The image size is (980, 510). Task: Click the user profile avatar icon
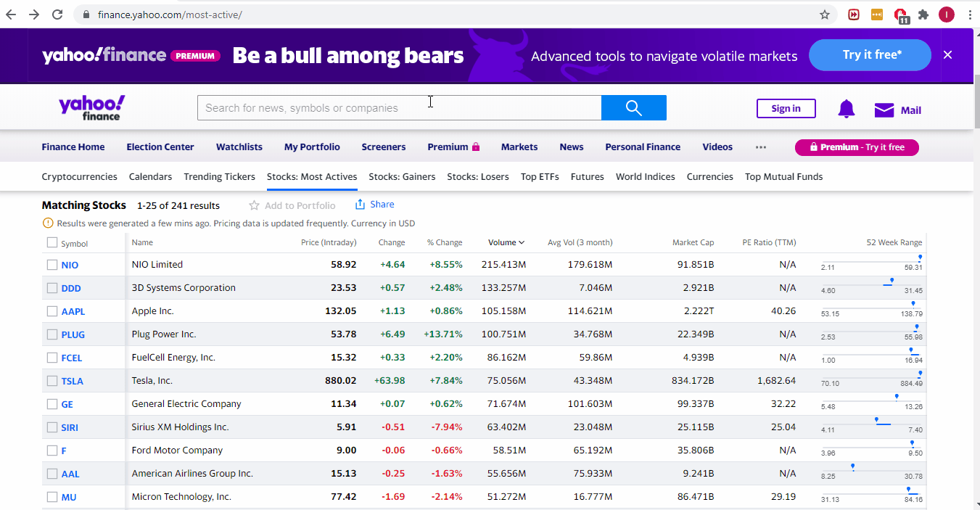pyautogui.click(x=947, y=15)
